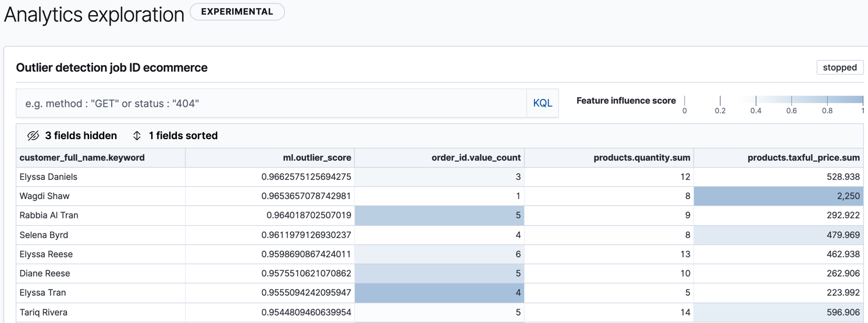Open the 1 fields sorted menu

[x=175, y=136]
